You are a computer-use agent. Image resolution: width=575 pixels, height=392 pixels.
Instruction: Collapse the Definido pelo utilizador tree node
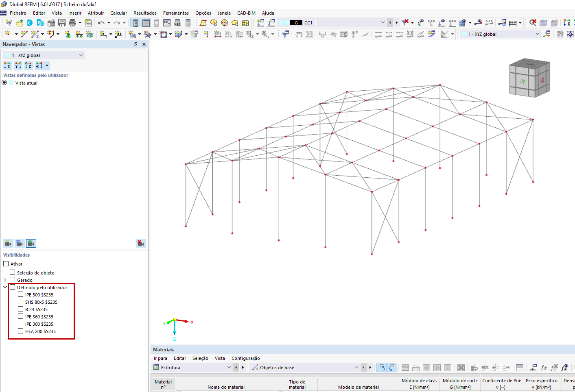[x=5, y=287]
